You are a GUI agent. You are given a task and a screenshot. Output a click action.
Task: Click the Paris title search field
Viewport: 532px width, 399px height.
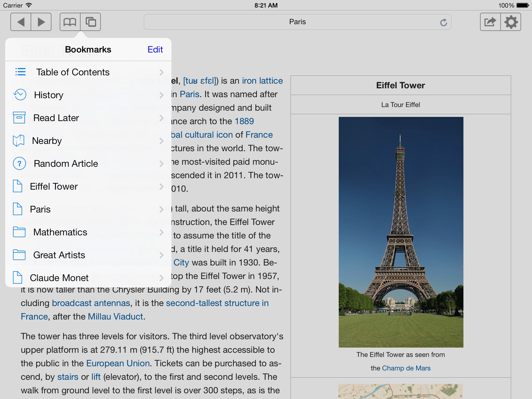tap(297, 22)
